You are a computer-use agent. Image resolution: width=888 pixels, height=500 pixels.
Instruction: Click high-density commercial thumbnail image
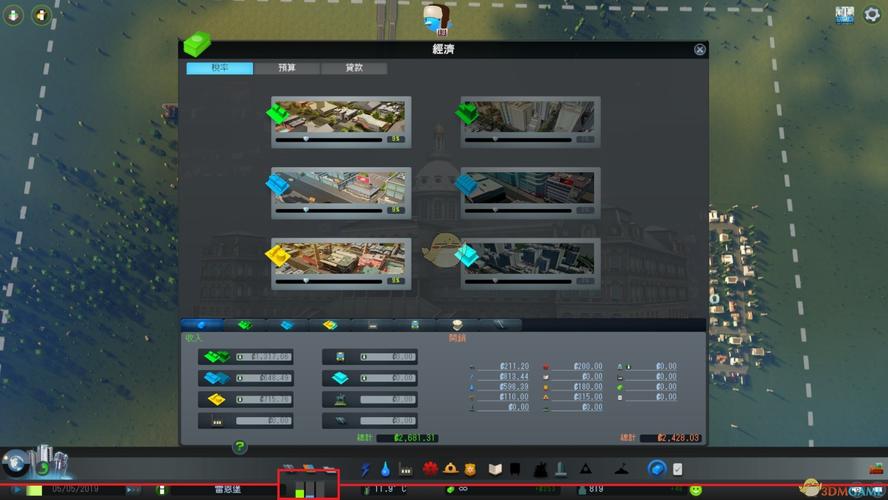pos(530,187)
